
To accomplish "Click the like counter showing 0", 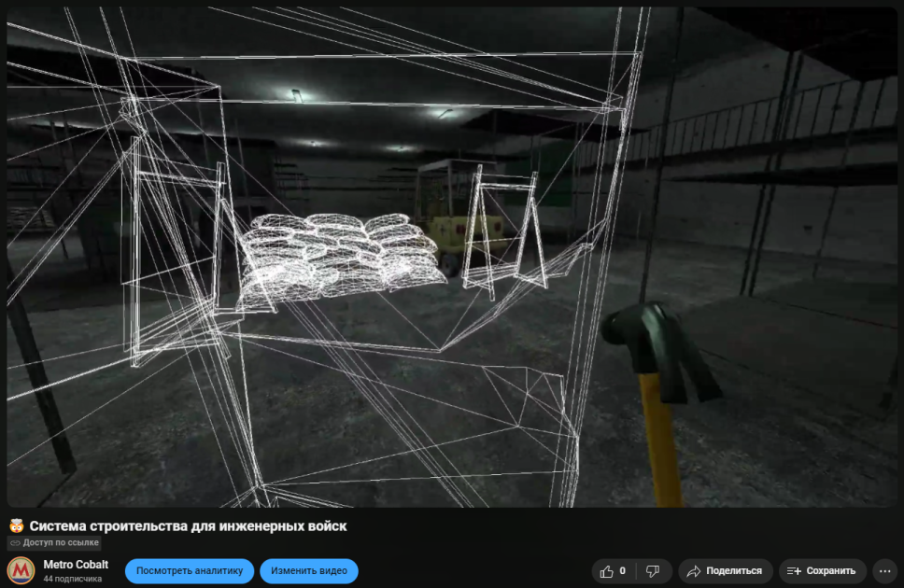I will click(x=622, y=570).
